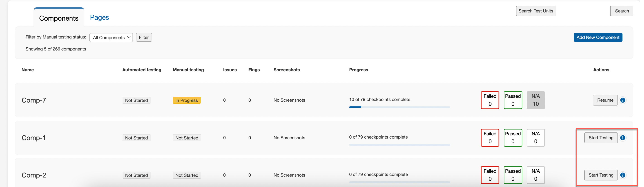Click the Passed count box for Comp-1

pyautogui.click(x=513, y=138)
